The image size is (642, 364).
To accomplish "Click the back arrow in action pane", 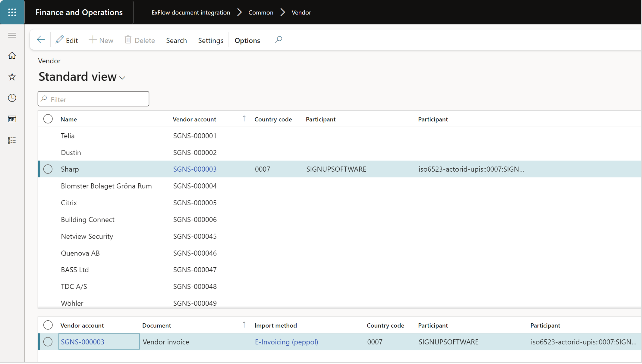I will (41, 40).
